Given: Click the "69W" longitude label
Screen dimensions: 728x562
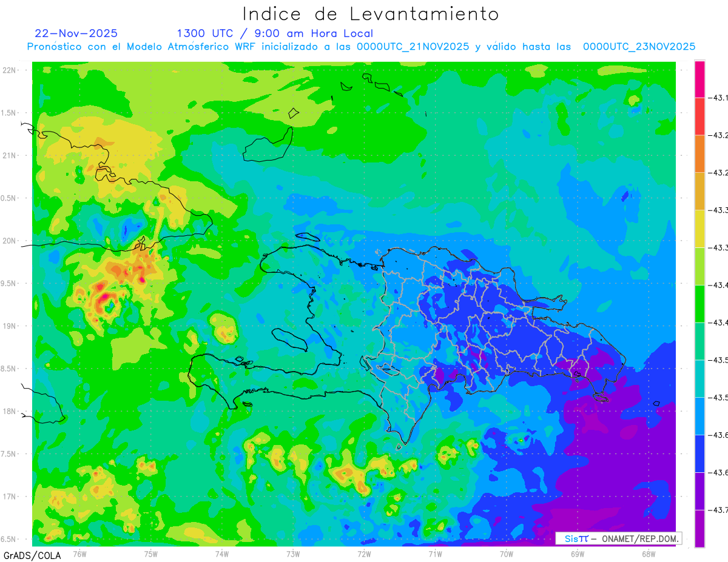Looking at the screenshot, I should 578,554.
